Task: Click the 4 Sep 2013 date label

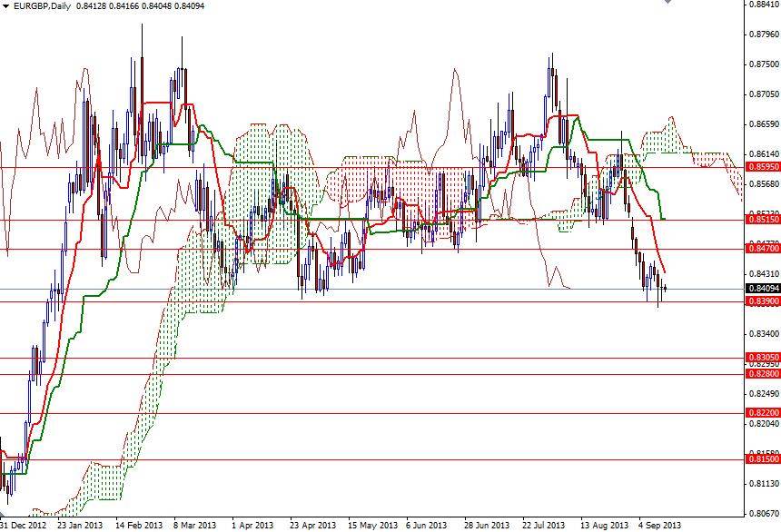Action: pyautogui.click(x=659, y=525)
